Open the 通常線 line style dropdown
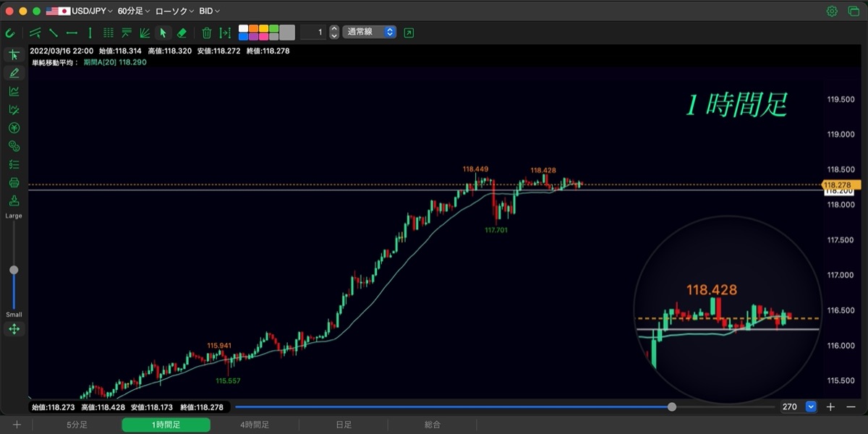Image resolution: width=868 pixels, height=434 pixels. click(370, 33)
